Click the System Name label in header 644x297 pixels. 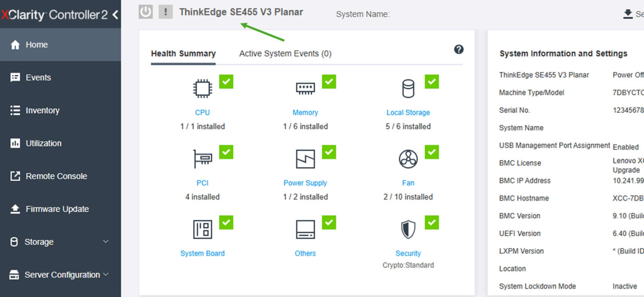coord(363,14)
